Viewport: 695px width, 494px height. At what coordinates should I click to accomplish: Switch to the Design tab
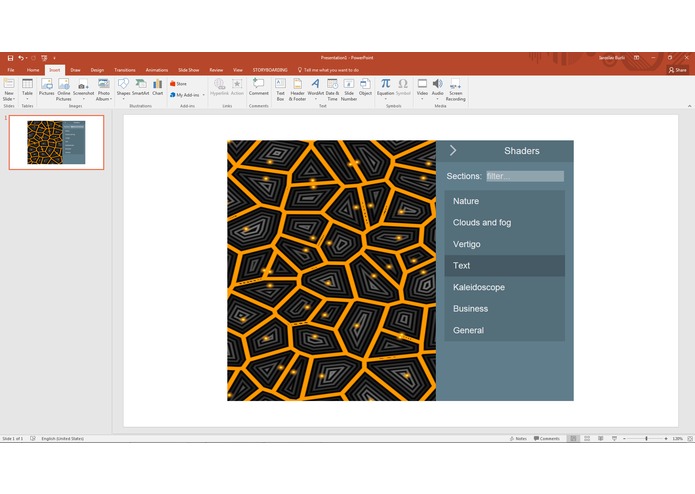97,70
